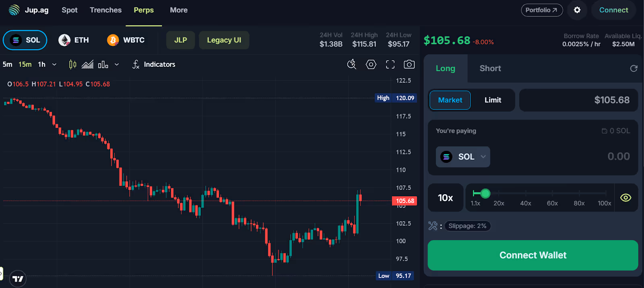Screen dimensions: 644x288
Task: Select the ETH market token
Action: [x=74, y=40]
